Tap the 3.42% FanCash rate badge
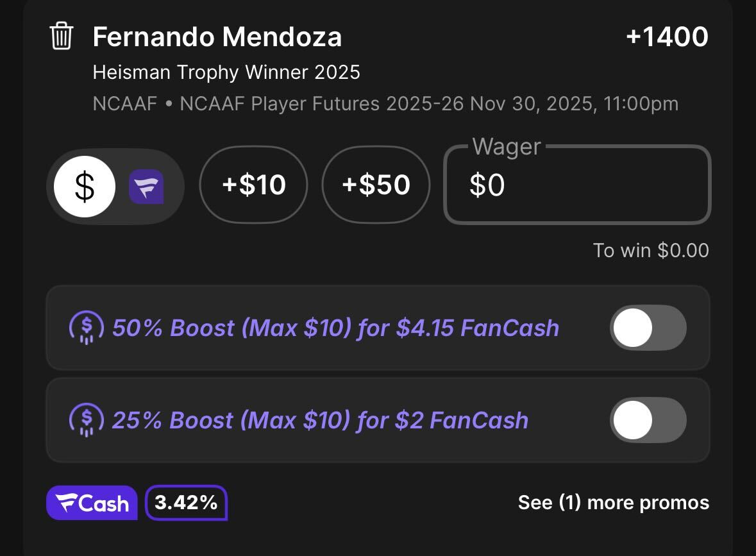The image size is (756, 556). tap(186, 503)
